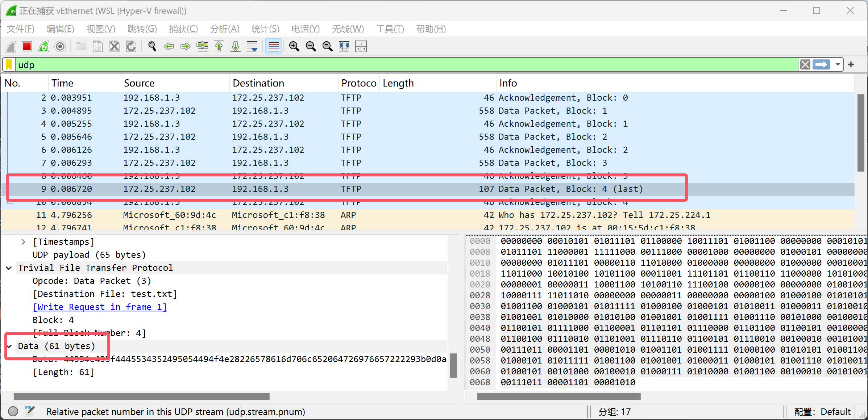Select the Opcode: Data Packet (3) line
This screenshot has width=868, height=420.
pyautogui.click(x=92, y=281)
